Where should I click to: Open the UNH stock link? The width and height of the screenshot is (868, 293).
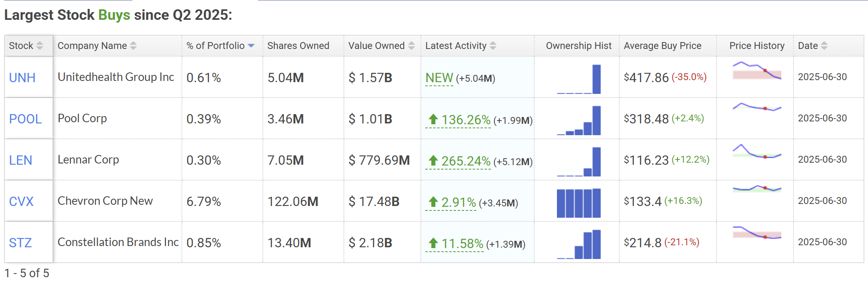pos(22,78)
